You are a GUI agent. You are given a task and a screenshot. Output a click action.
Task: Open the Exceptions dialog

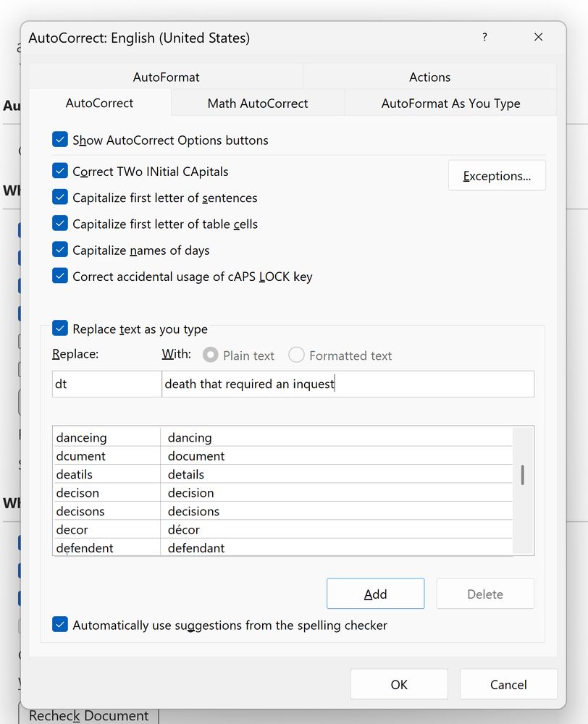coord(497,176)
